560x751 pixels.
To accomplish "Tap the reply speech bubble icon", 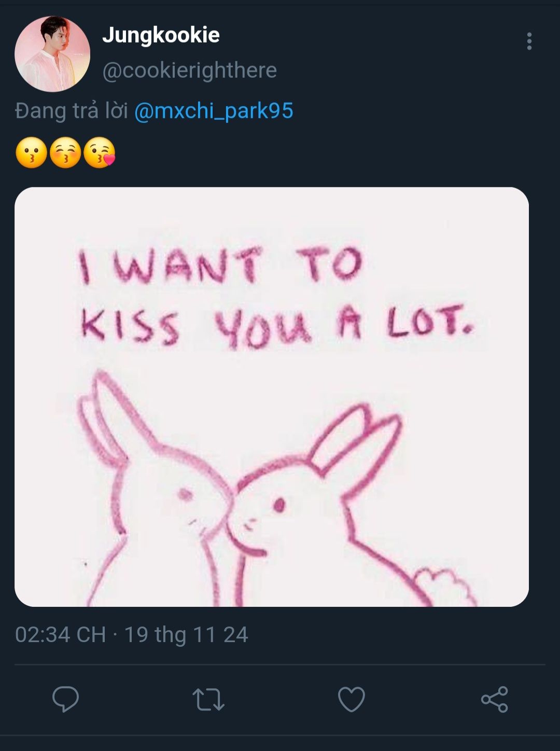I will tap(66, 699).
